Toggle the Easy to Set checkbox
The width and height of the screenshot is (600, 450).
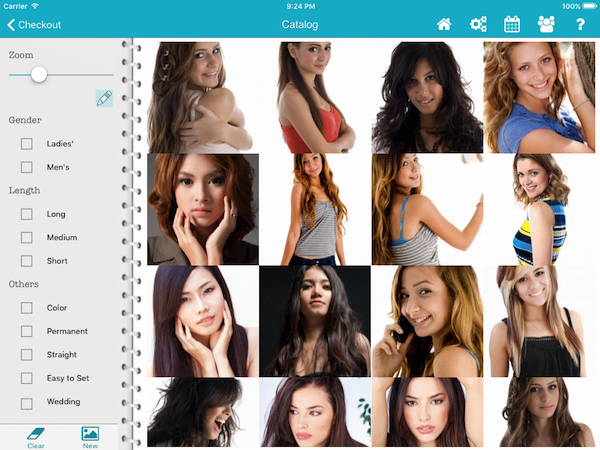pos(26,378)
